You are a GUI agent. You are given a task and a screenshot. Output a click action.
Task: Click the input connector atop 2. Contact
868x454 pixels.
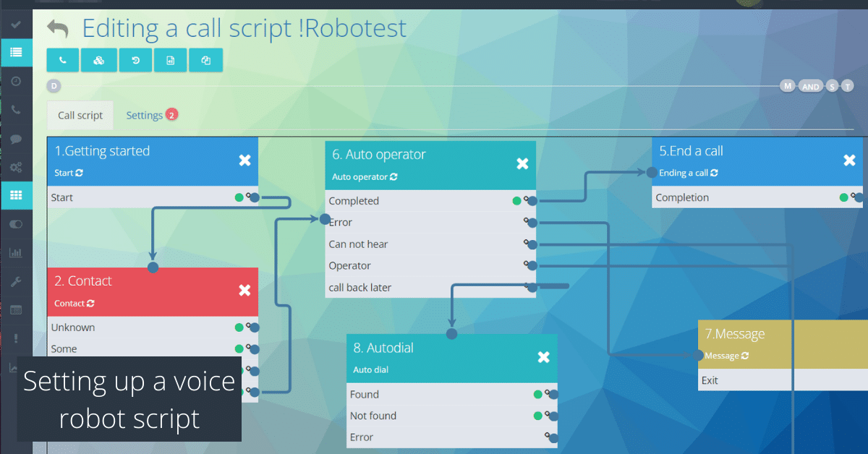[x=153, y=267]
